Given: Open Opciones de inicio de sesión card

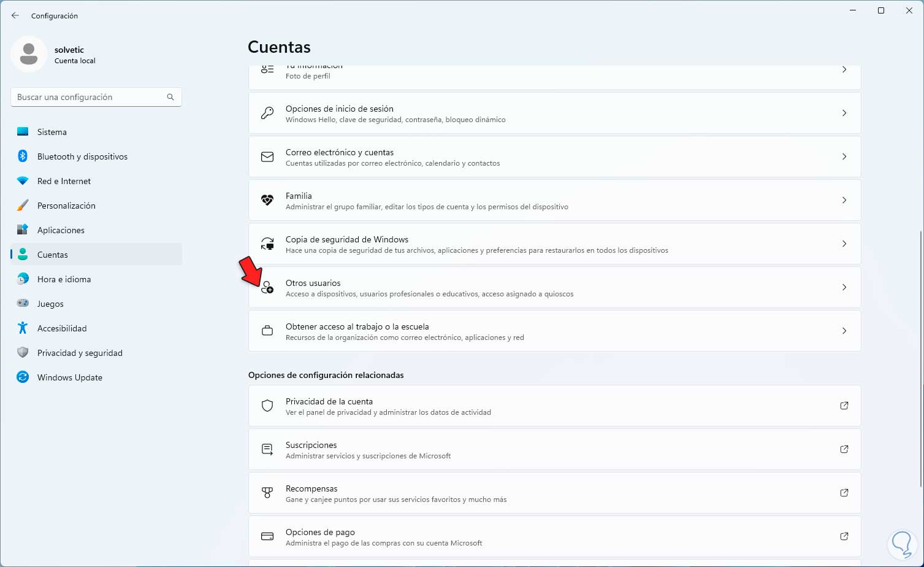Looking at the screenshot, I should pos(554,114).
